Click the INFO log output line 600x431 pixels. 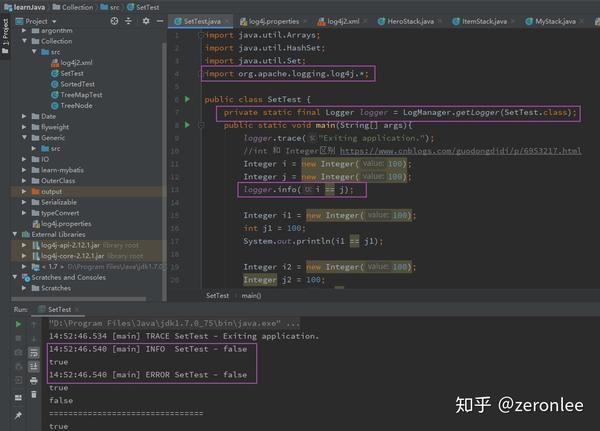[148, 349]
